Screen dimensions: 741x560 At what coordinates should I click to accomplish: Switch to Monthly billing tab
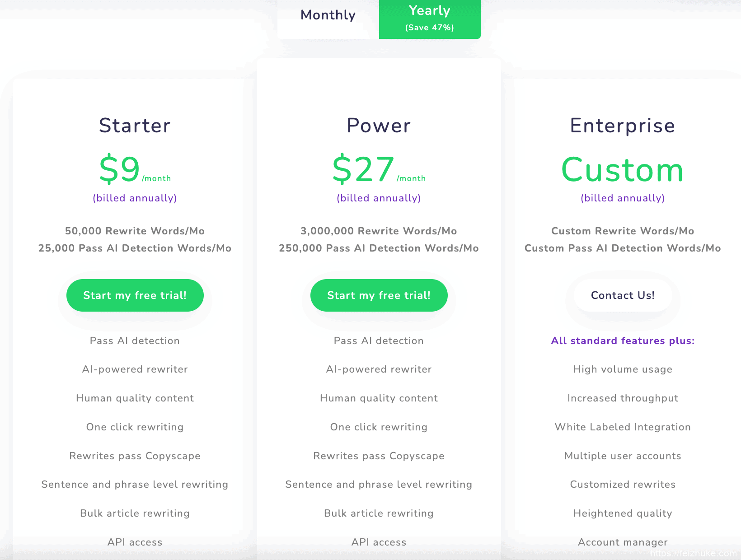tap(328, 15)
